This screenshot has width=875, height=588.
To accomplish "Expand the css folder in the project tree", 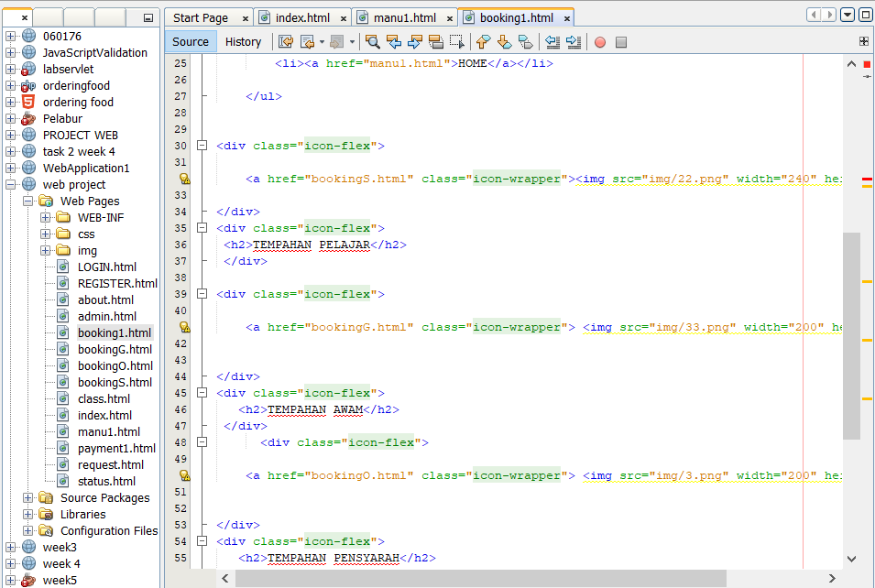I will pos(44,234).
